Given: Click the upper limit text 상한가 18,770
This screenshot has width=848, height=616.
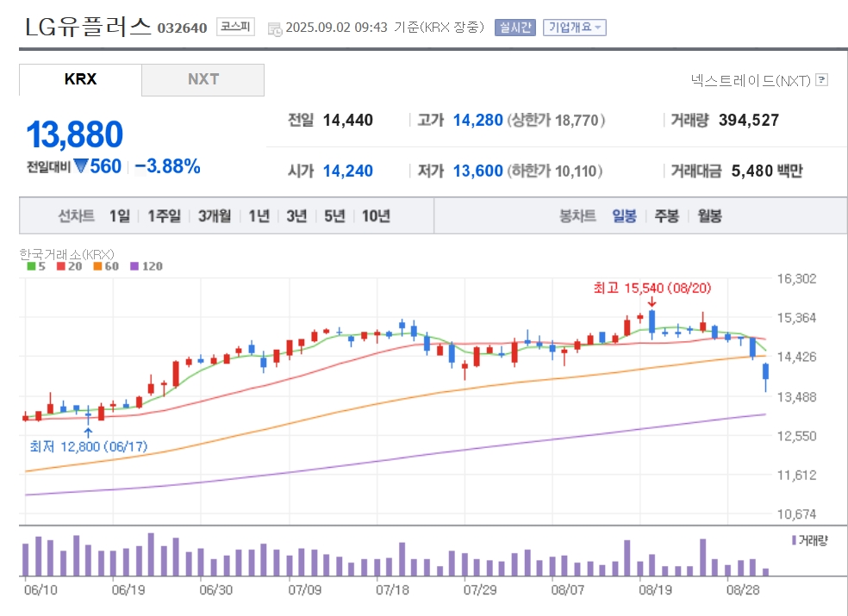Looking at the screenshot, I should point(557,120).
